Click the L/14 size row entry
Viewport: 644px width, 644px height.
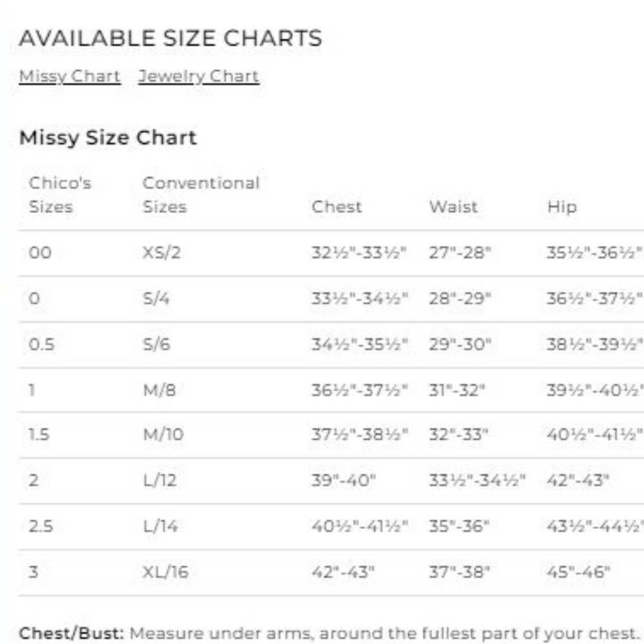tap(160, 526)
